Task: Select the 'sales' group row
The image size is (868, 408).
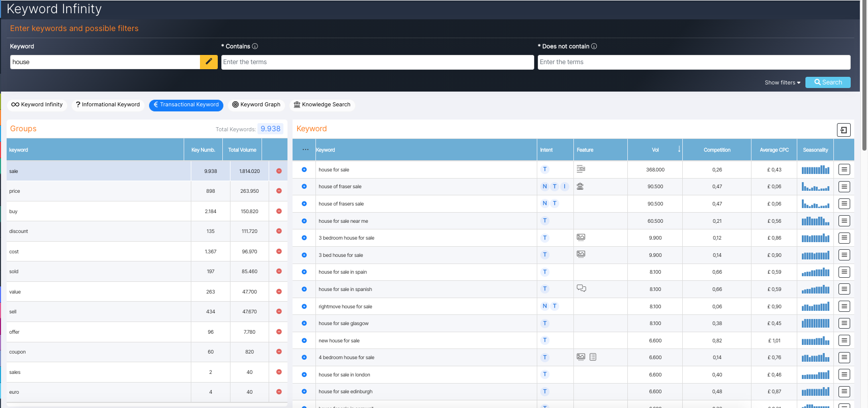Action: pos(147,372)
